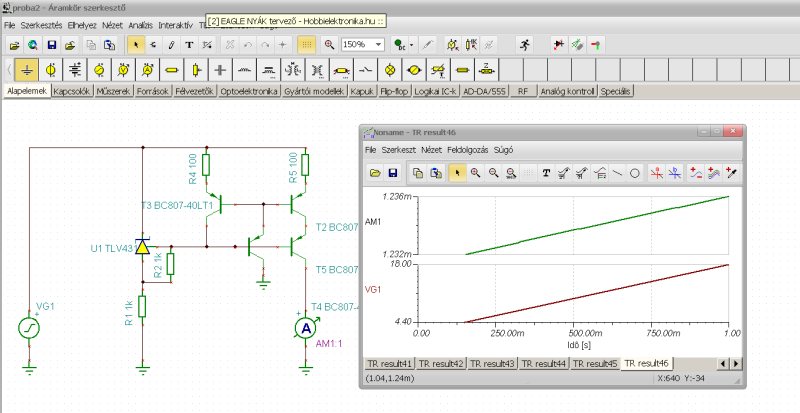Click zoom-in magnifier in diagram window

(x=475, y=173)
